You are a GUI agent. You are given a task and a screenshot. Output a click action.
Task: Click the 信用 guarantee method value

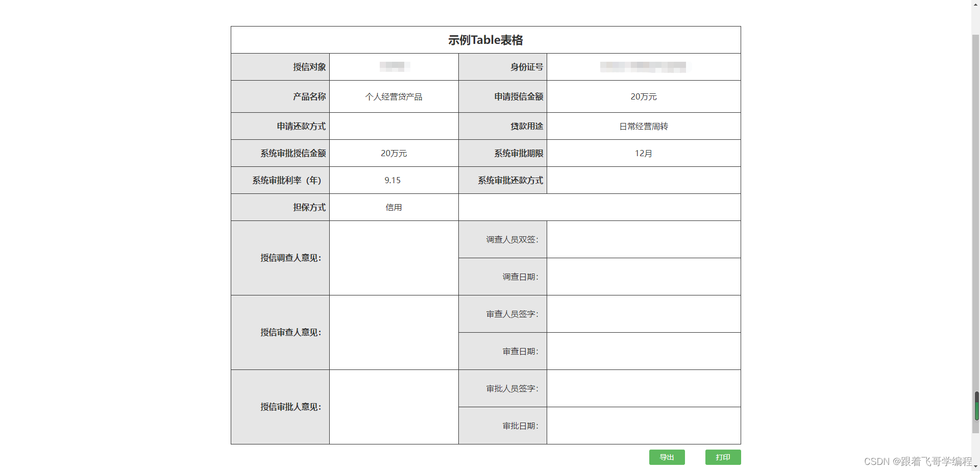coord(394,207)
